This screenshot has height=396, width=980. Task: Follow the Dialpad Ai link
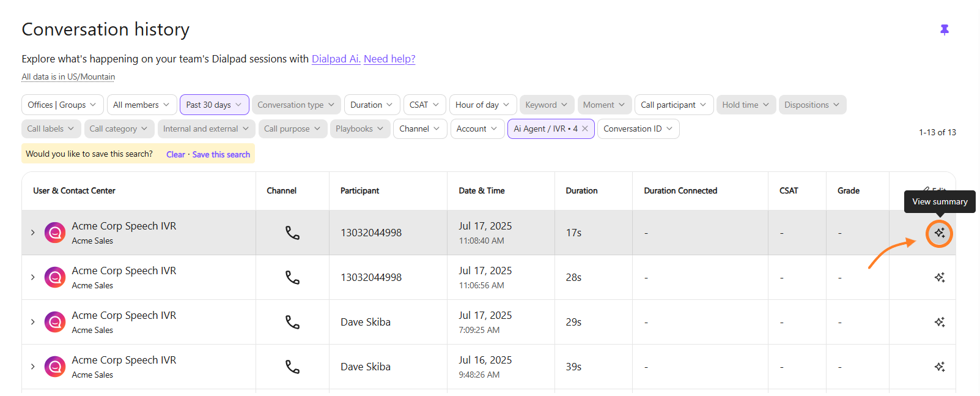(336, 59)
